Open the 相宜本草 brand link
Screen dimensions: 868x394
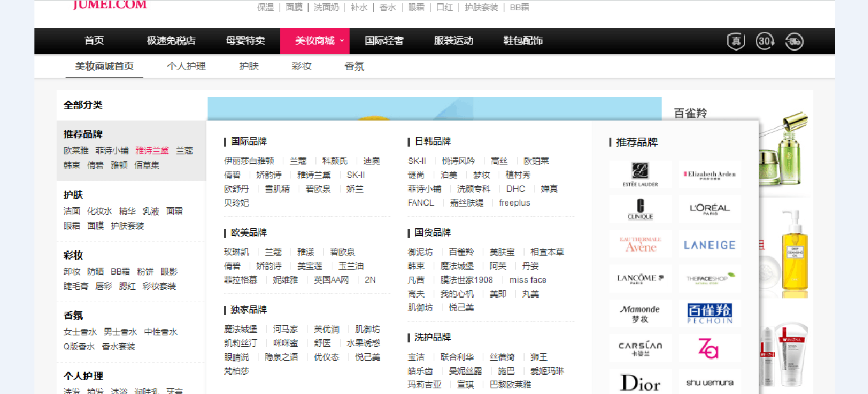[547, 252]
